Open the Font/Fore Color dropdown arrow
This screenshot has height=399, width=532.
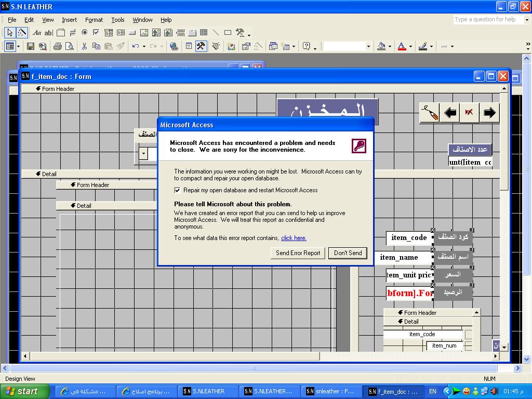pyautogui.click(x=410, y=46)
